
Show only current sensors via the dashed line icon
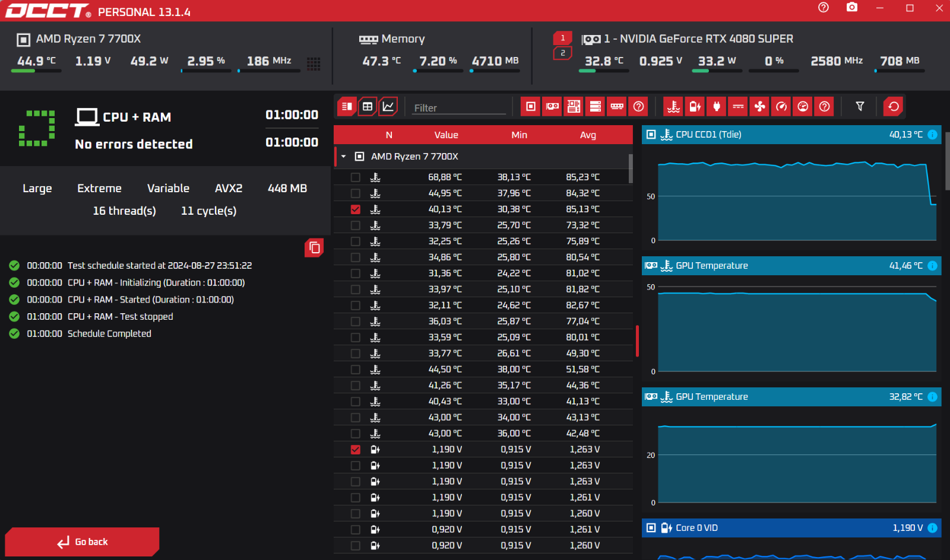click(x=738, y=106)
